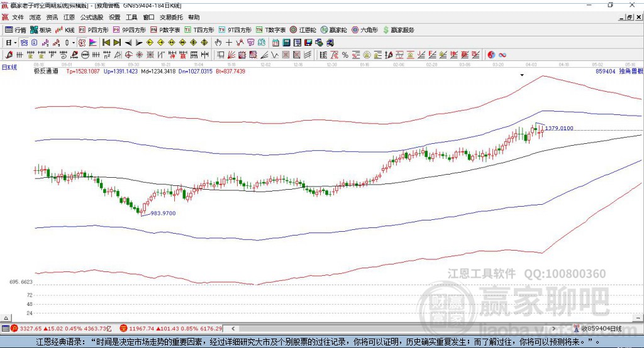
Task: Click the 行情 toolbar button
Action: [15, 30]
